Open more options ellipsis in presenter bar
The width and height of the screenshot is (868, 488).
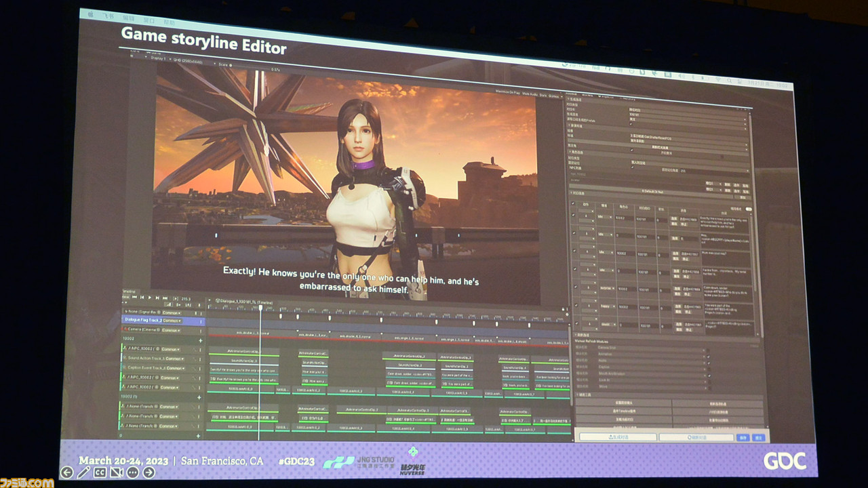(132, 472)
